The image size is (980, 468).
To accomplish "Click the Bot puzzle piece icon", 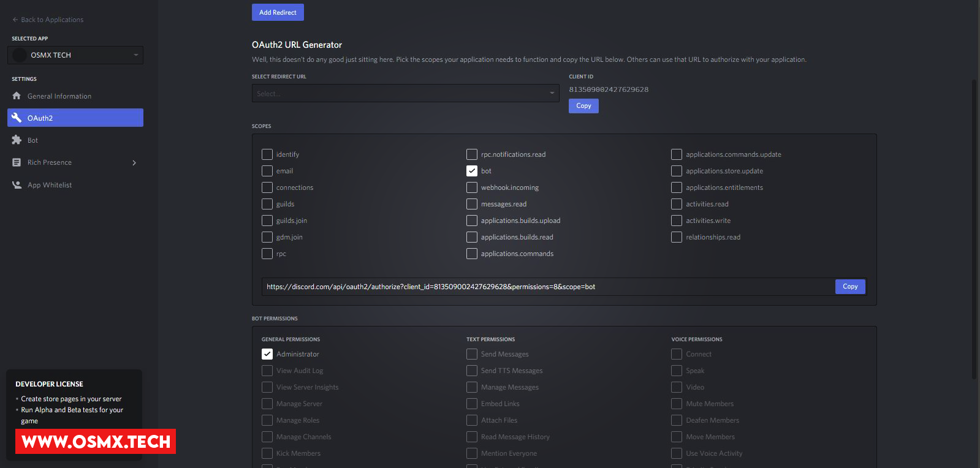I will (17, 140).
